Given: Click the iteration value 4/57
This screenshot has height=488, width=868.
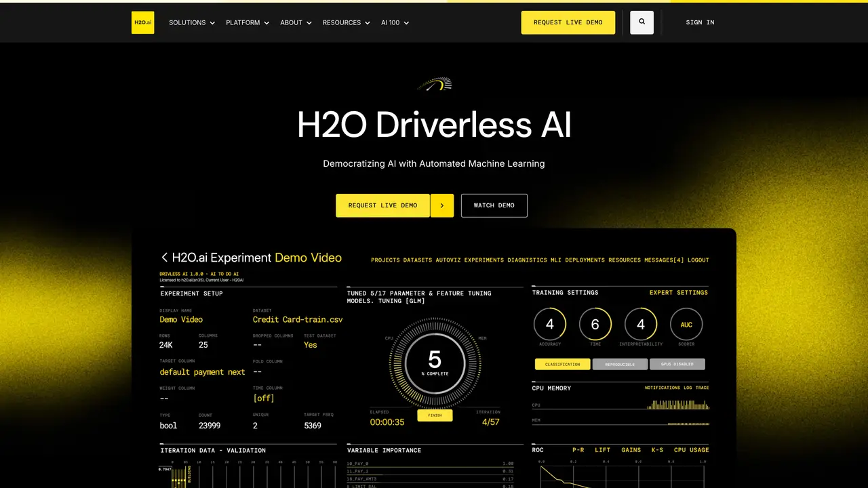Looking at the screenshot, I should [x=490, y=422].
